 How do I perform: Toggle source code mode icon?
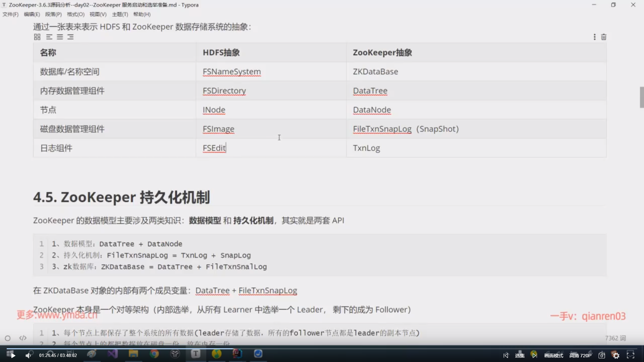point(23,338)
